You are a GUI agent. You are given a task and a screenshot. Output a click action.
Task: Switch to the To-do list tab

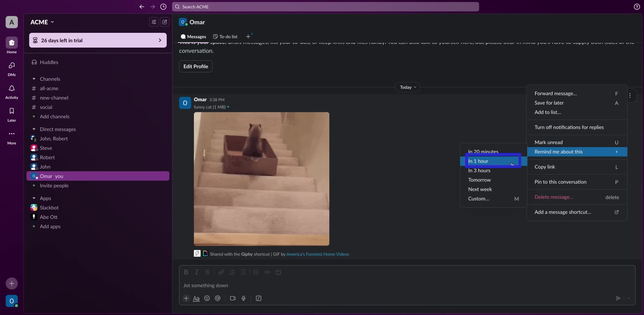coord(225,36)
